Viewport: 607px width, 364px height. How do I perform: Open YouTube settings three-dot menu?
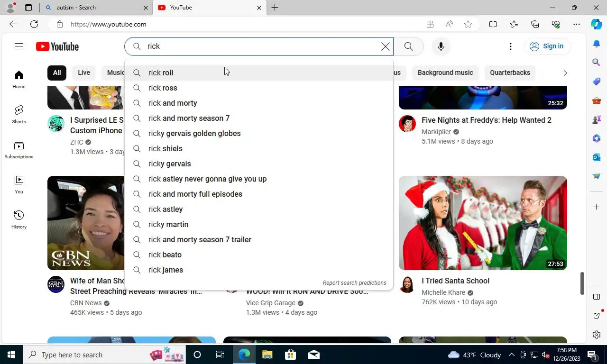click(511, 46)
